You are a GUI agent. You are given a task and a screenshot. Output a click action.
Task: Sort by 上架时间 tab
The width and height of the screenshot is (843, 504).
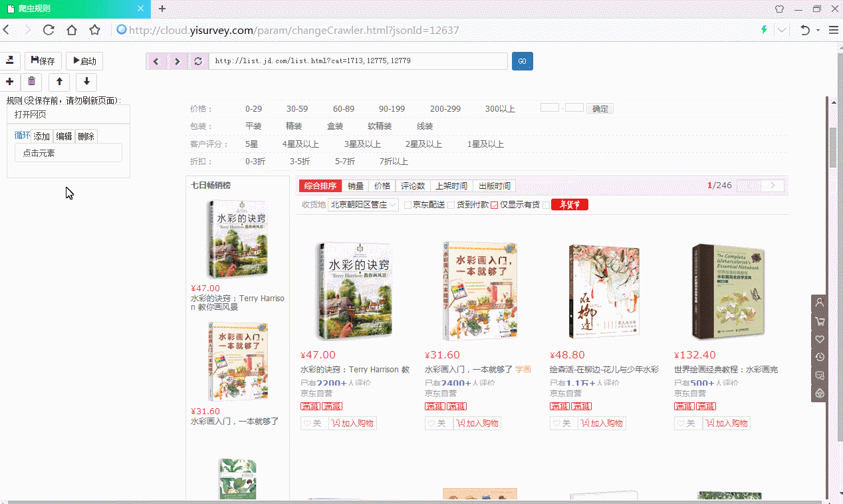coord(451,186)
